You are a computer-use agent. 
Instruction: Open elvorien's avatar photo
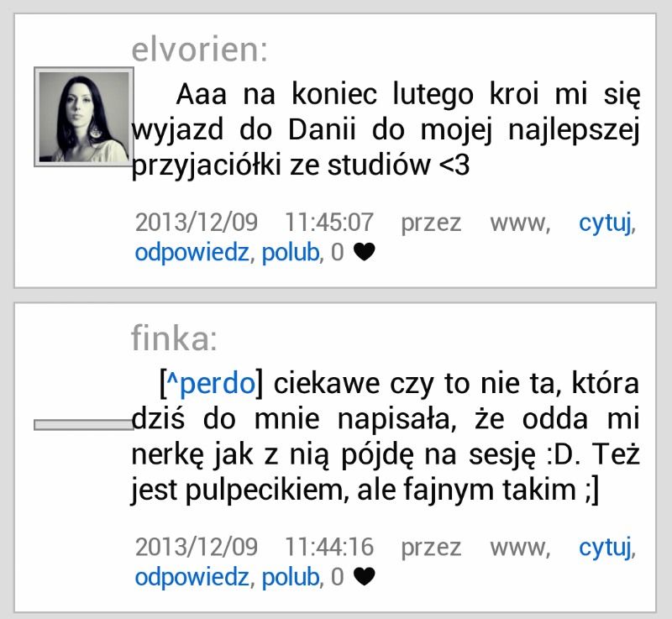[x=84, y=117]
